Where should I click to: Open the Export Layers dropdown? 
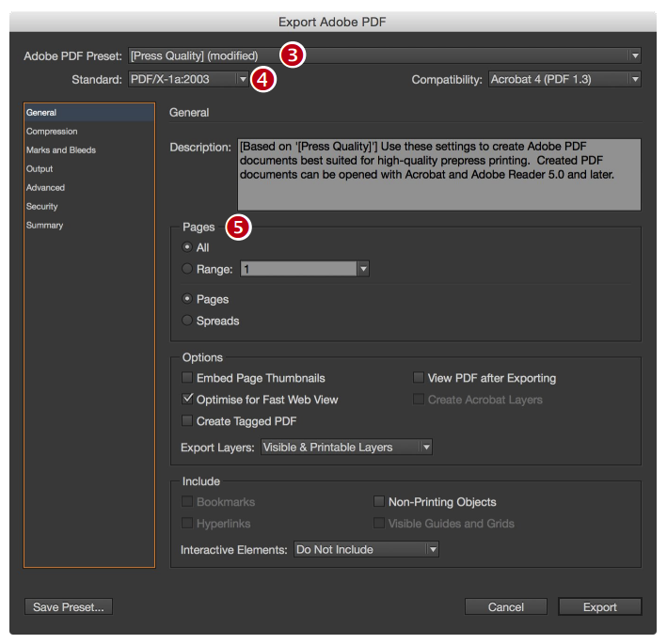coord(346,447)
